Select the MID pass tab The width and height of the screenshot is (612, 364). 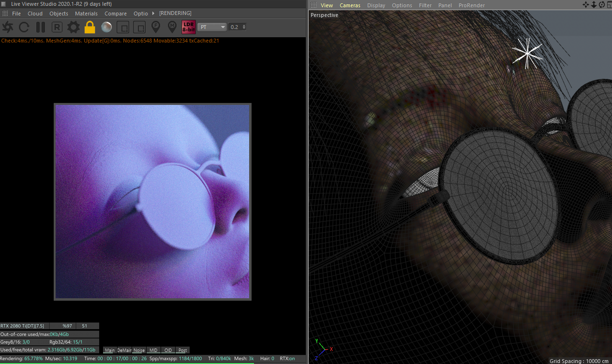(x=153, y=350)
